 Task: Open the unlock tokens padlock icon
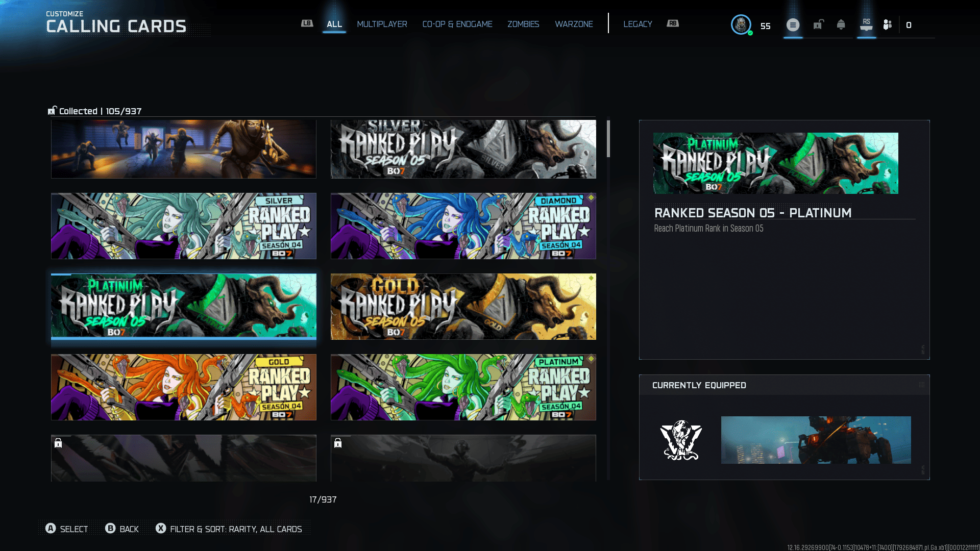point(818,24)
